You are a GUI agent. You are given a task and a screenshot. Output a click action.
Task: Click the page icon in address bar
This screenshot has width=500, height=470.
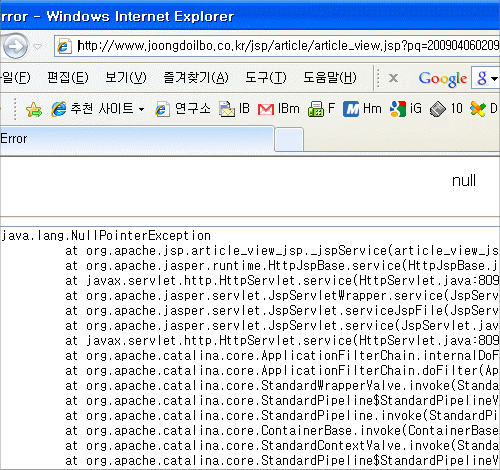64,46
